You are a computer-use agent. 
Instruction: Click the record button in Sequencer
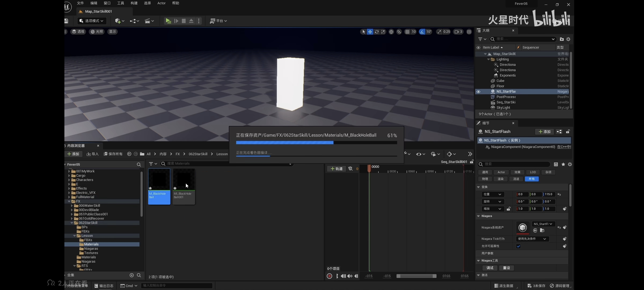[x=330, y=276]
